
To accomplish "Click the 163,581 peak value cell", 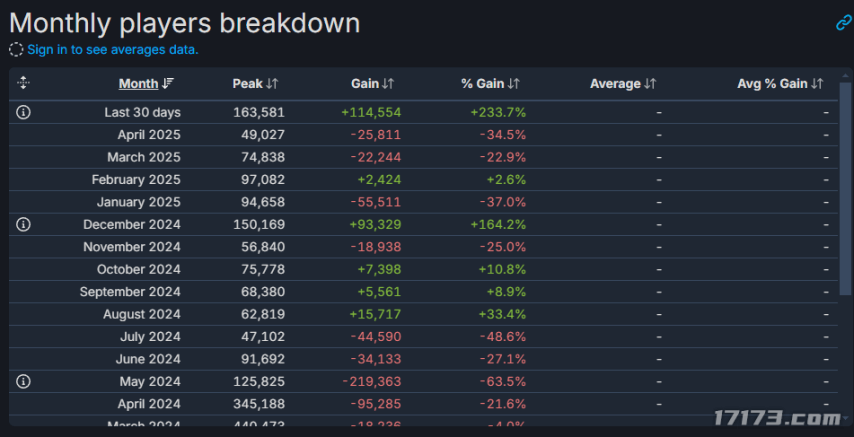I will pos(259,112).
